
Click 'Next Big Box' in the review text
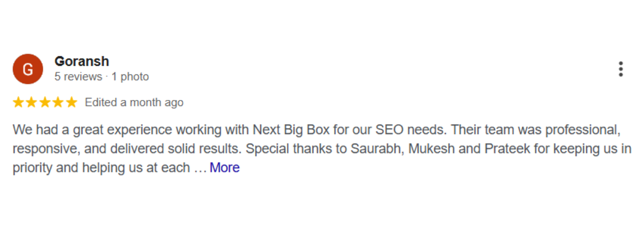pos(290,131)
